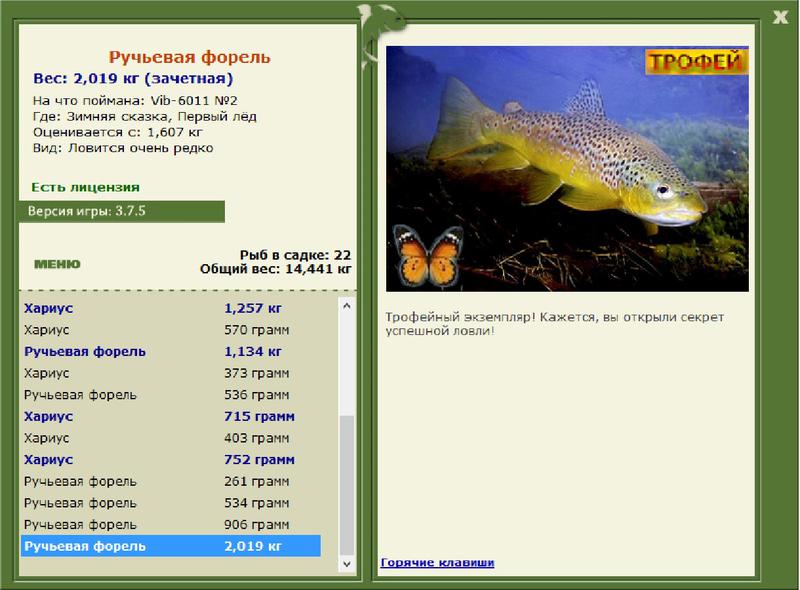Click 'Где: Зимняя сказка, Первый лёд'
Viewport: 800px width, 590px height.
(145, 116)
